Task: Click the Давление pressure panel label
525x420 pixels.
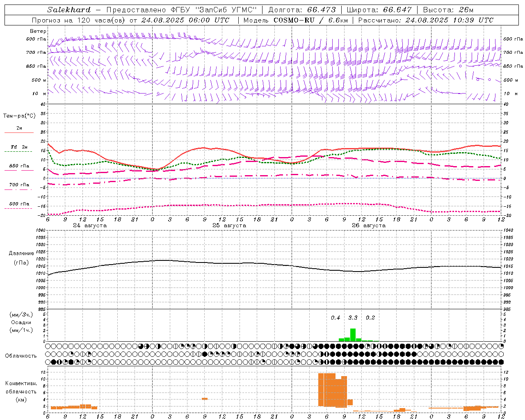Action: coord(21,253)
